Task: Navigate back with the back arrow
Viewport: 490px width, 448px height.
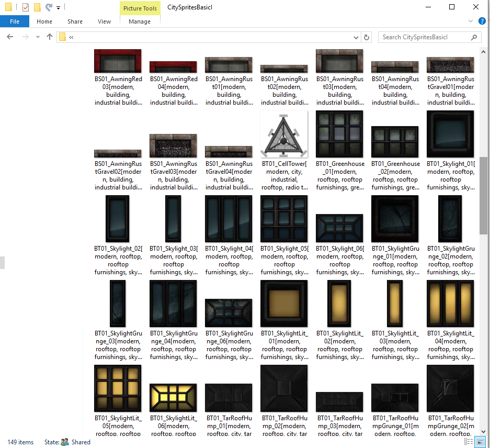Action: (x=10, y=37)
